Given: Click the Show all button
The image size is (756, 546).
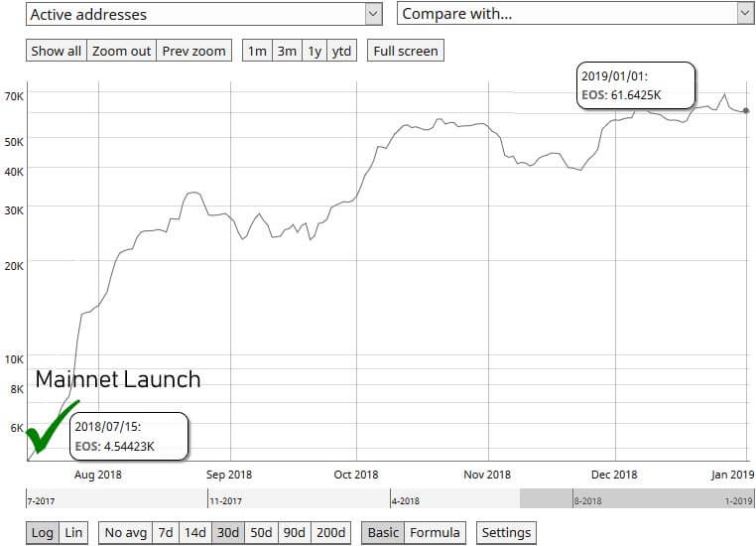Looking at the screenshot, I should click(x=56, y=51).
